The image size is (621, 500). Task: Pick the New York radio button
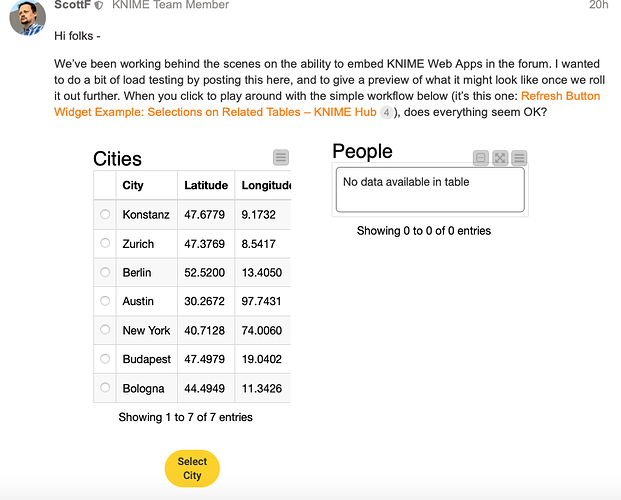[x=106, y=330]
